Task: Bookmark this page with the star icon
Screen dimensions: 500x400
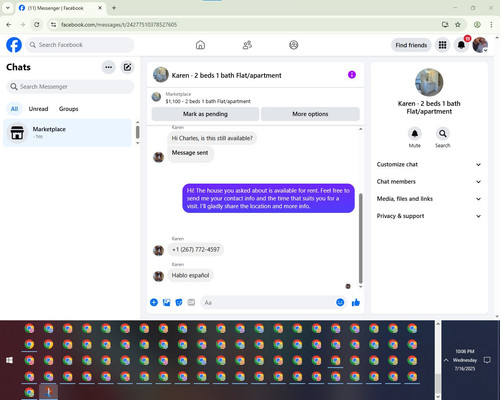Action: 458,24
